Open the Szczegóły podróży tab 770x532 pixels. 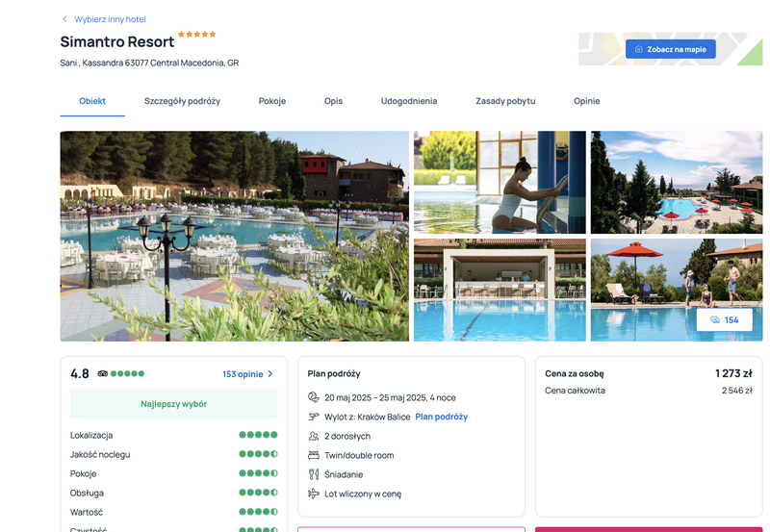point(182,101)
